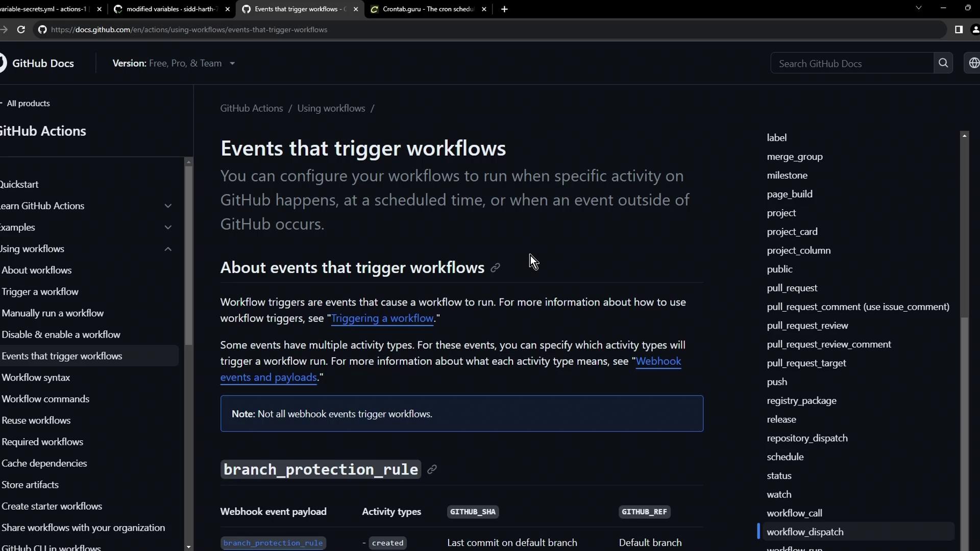Click the Search GitHub Docs field

coord(851,63)
